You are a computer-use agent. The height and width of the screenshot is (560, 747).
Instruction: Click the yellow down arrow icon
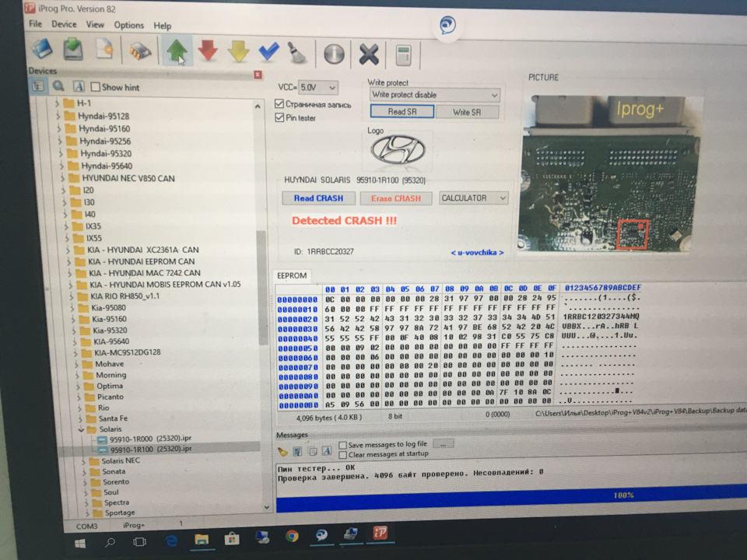coord(238,51)
